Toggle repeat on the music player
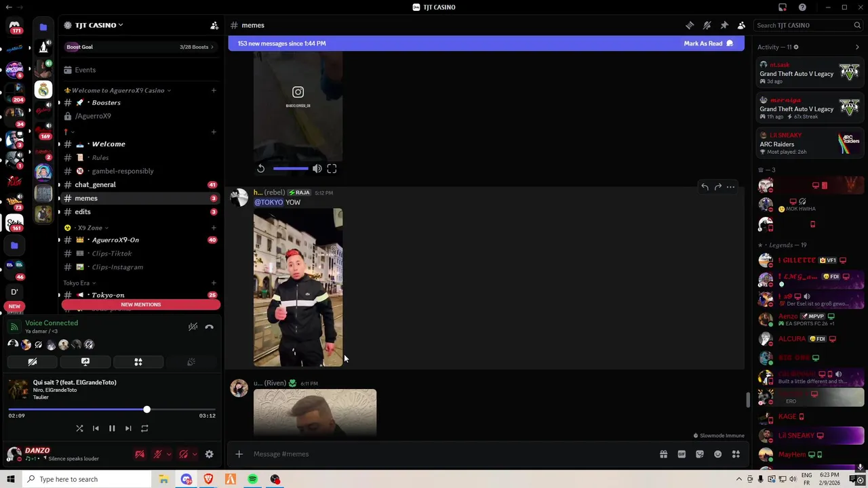The image size is (868, 488). point(144,428)
